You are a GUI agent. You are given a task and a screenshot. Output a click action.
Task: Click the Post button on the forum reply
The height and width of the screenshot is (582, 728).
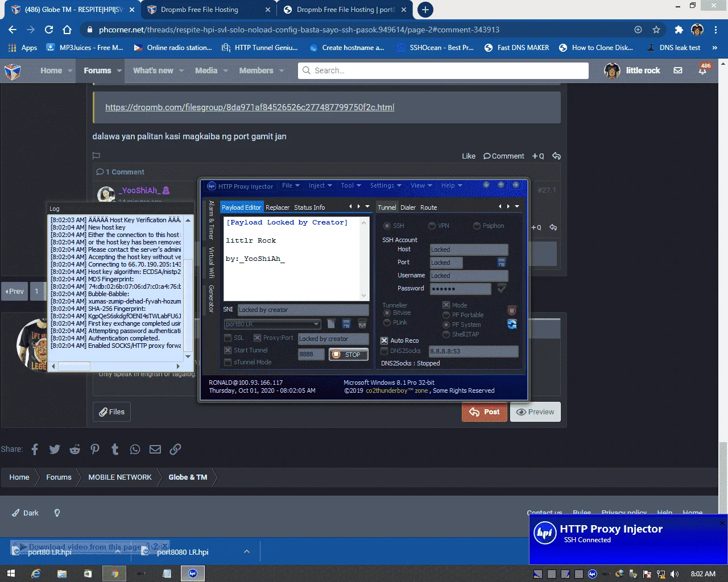coord(485,412)
